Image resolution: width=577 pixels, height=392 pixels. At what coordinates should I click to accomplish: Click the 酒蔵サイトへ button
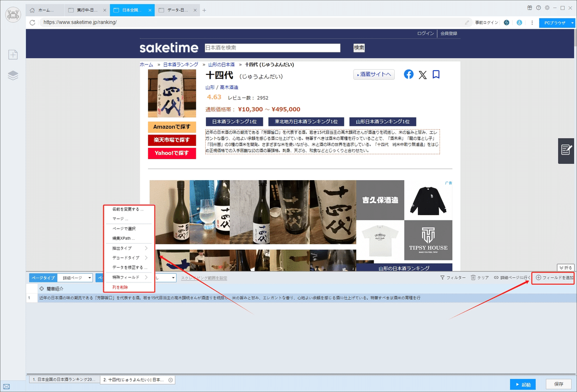374,74
